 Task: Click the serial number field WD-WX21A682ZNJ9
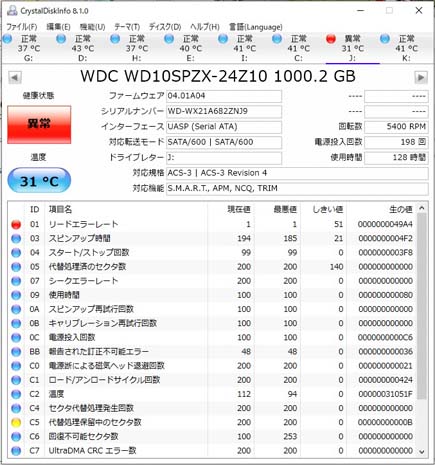224,111
